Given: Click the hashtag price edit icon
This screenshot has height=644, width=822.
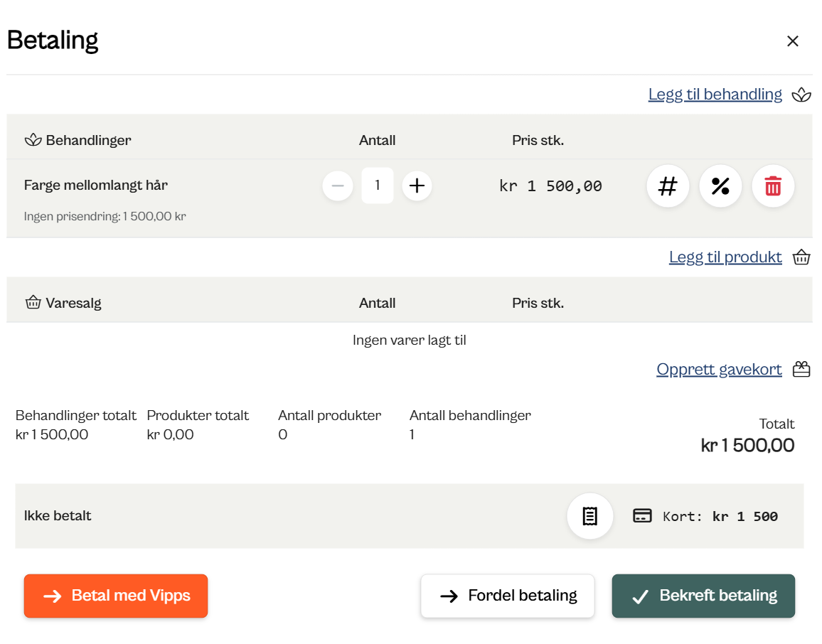Looking at the screenshot, I should (667, 186).
